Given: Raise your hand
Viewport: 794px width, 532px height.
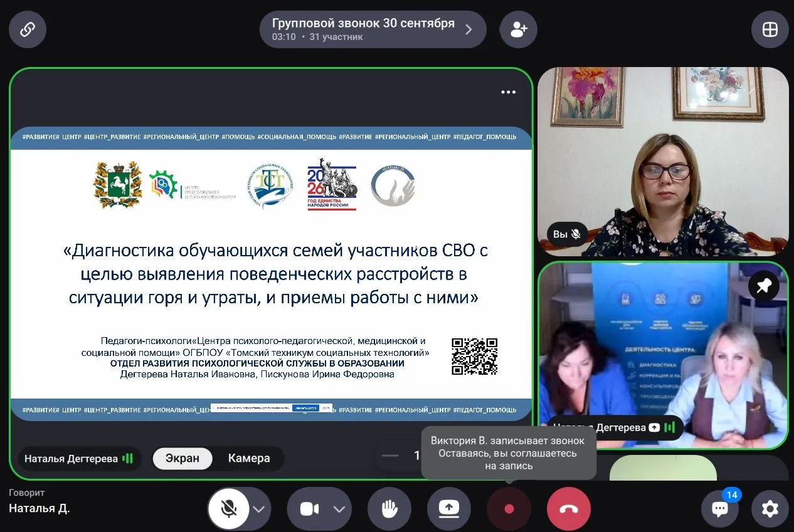Looking at the screenshot, I should pyautogui.click(x=389, y=509).
